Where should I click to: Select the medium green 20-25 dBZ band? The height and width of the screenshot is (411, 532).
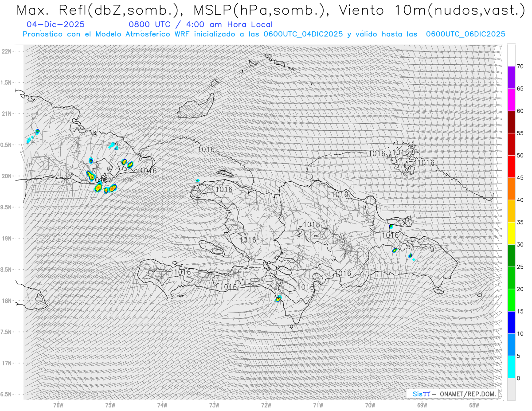(511, 278)
